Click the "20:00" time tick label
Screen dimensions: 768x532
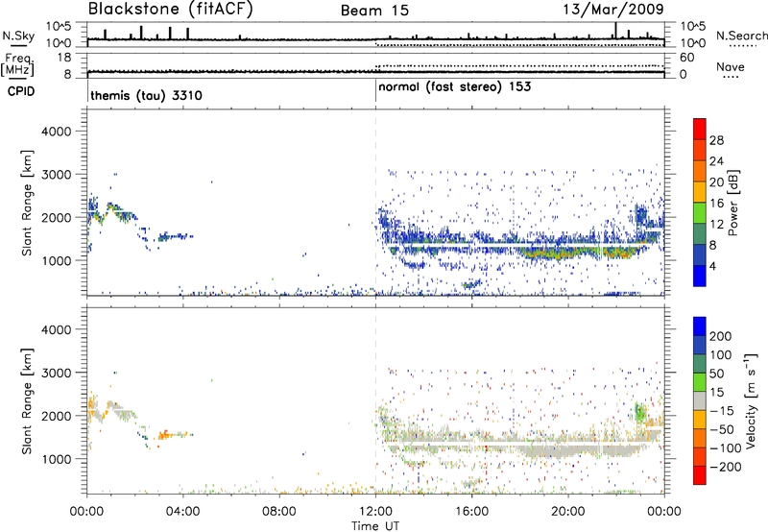[567, 512]
